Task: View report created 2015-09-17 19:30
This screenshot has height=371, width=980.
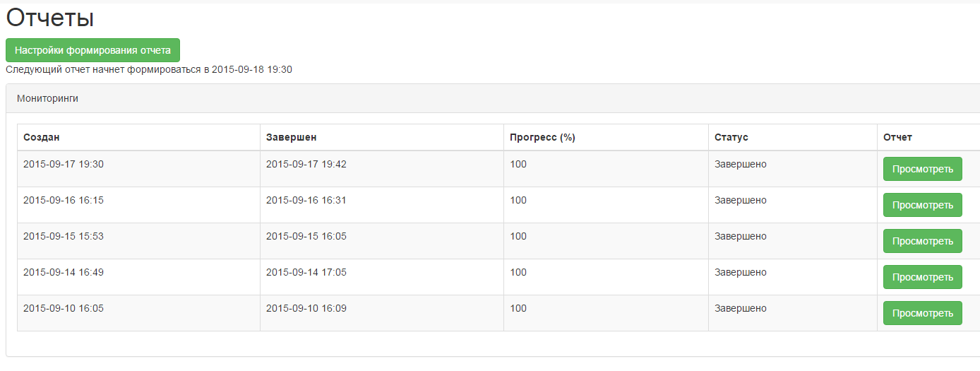Action: pyautogui.click(x=922, y=169)
